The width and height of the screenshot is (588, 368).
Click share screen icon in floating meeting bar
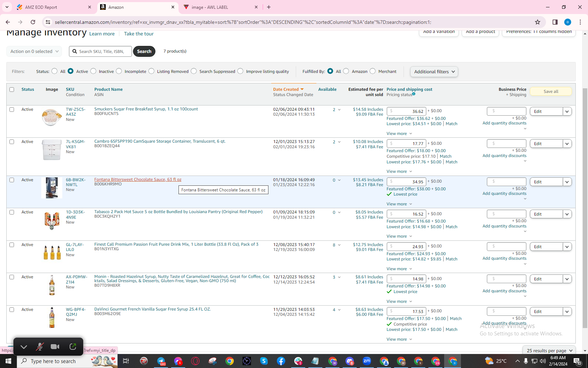[x=73, y=347]
